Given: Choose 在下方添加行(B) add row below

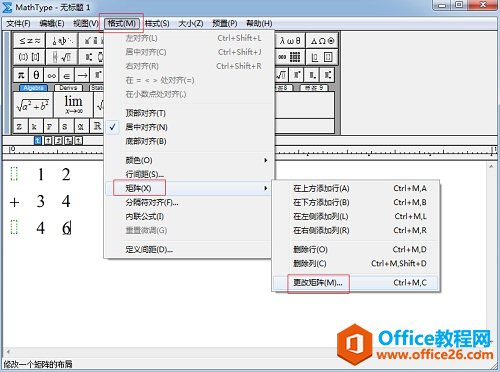Looking at the screenshot, I should coord(356,202).
